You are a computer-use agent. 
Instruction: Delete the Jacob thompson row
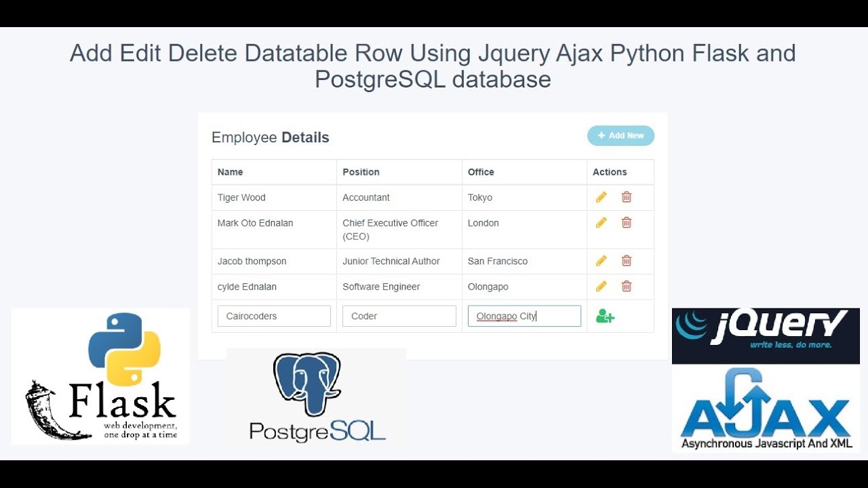click(x=627, y=261)
